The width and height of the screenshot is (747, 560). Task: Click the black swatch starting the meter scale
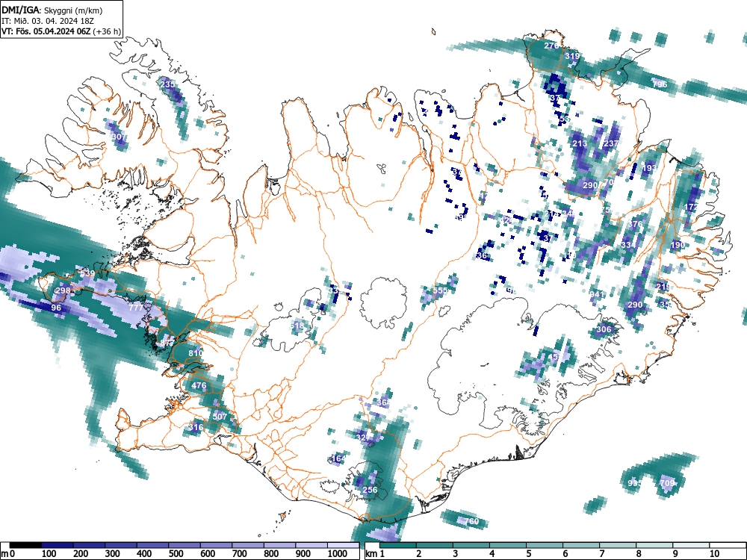click(x=25, y=545)
